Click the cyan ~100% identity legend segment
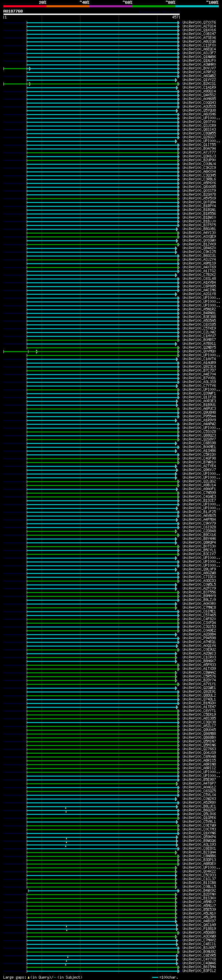222x980 pixels. (197, 6)
